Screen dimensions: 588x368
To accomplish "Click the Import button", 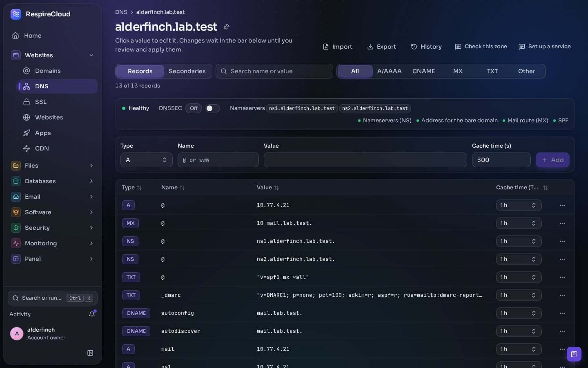I will coord(338,47).
